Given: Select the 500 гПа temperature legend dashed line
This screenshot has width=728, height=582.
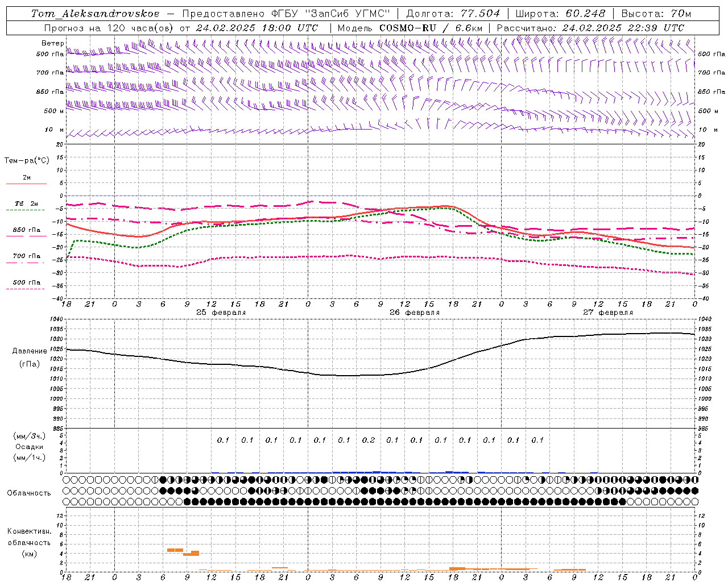Looking at the screenshot, I should pos(26,289).
